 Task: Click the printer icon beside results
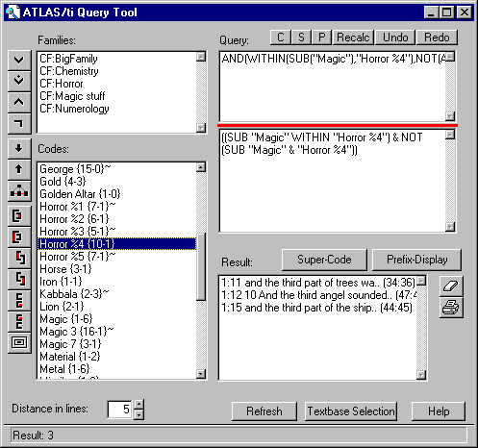[451, 308]
